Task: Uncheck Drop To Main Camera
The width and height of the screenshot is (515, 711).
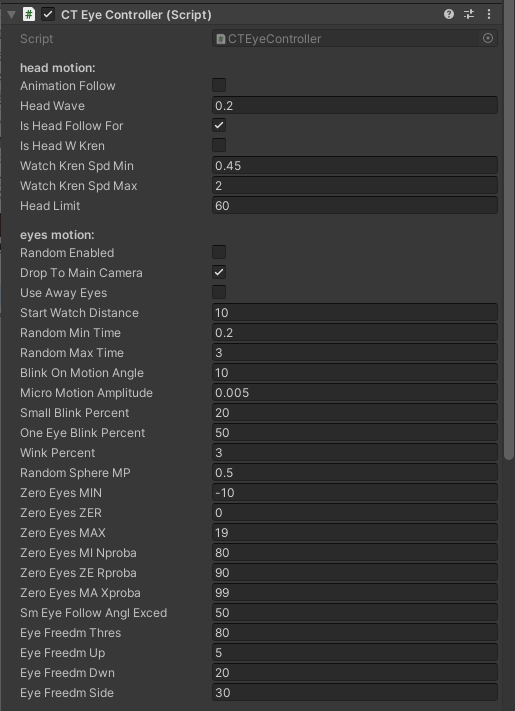Action: pos(219,272)
